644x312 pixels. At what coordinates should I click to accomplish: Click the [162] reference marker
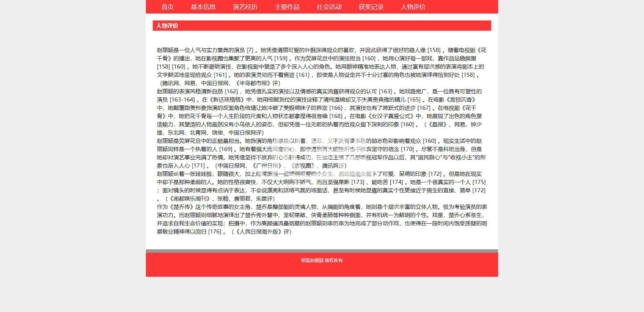point(231,92)
